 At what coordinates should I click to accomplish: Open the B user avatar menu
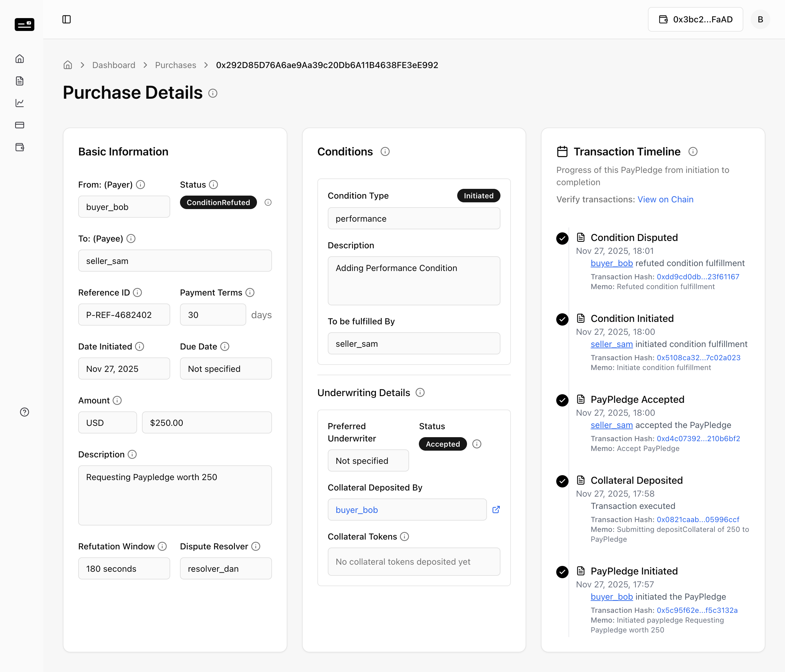point(760,19)
